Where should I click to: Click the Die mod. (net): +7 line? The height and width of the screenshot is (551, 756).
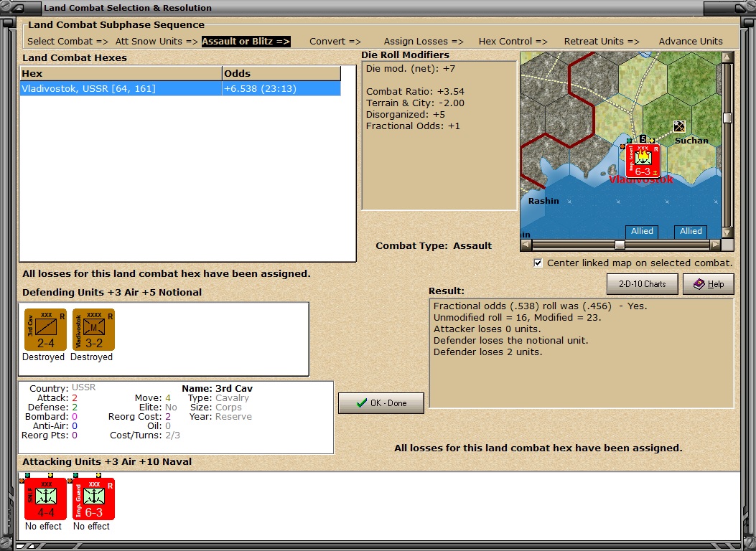(410, 68)
